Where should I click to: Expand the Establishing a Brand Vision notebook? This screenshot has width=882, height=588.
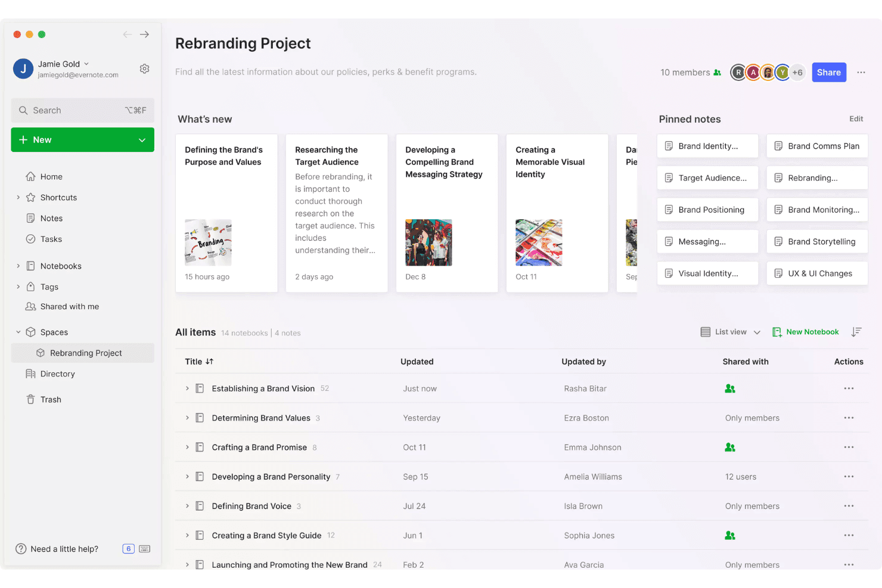(187, 388)
